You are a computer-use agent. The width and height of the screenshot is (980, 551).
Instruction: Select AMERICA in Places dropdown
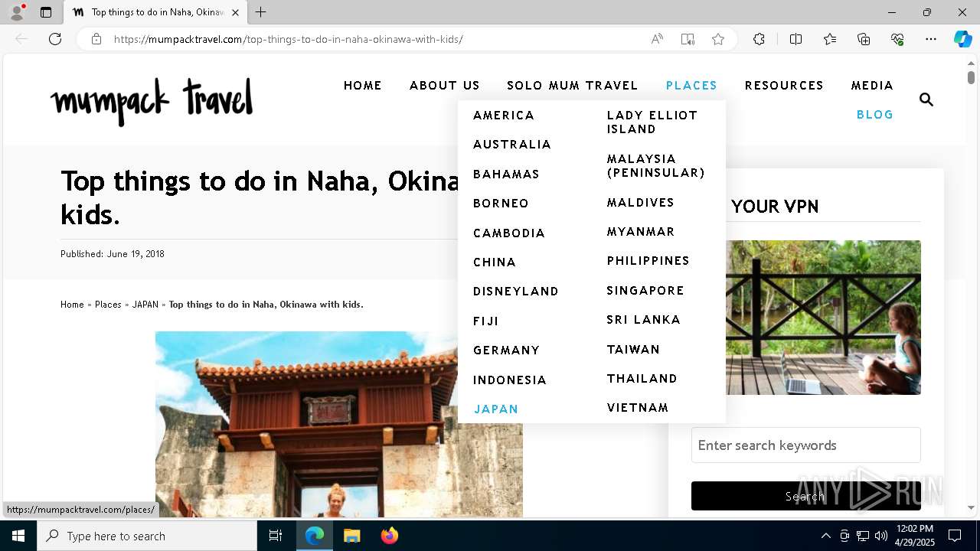pyautogui.click(x=504, y=116)
